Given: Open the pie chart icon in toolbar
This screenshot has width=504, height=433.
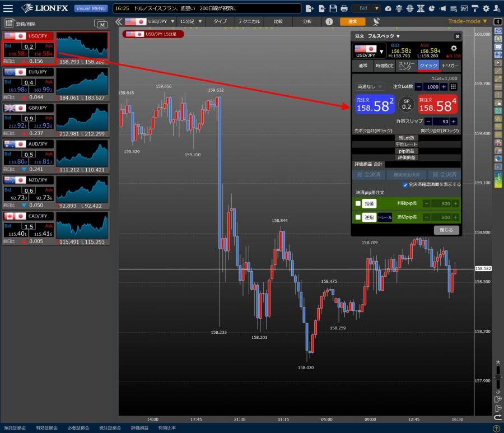Looking at the screenshot, I should [432, 8].
